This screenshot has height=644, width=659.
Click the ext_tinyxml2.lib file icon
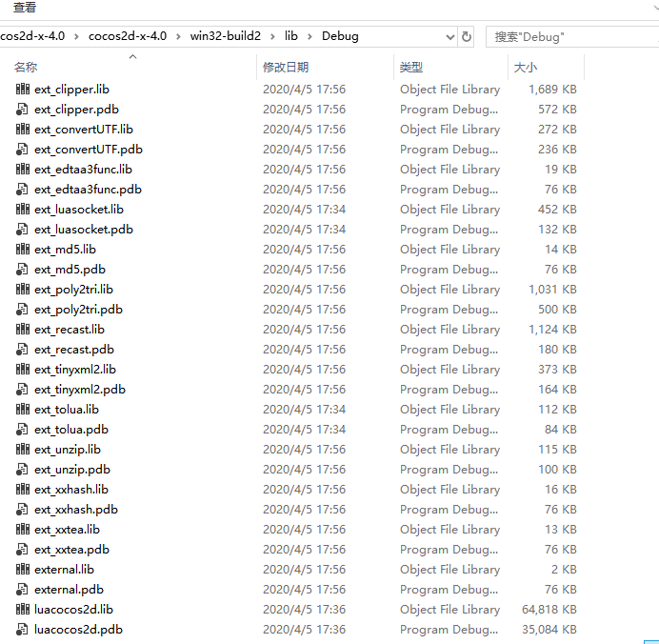(x=22, y=369)
